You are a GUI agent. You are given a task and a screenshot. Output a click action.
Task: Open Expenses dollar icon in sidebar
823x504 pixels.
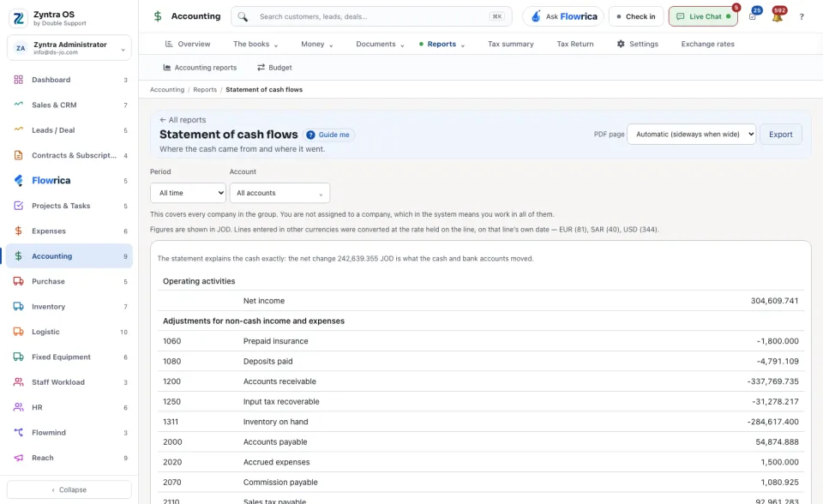[x=18, y=231]
